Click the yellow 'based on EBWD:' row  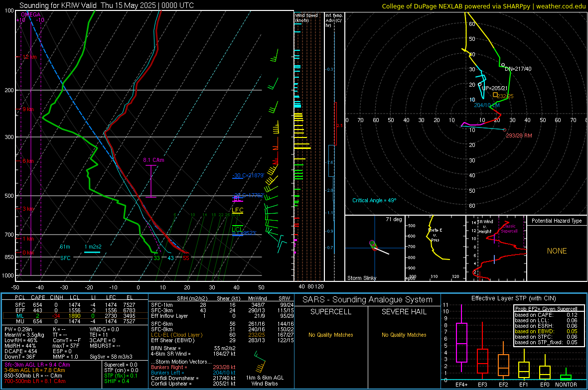(546, 332)
